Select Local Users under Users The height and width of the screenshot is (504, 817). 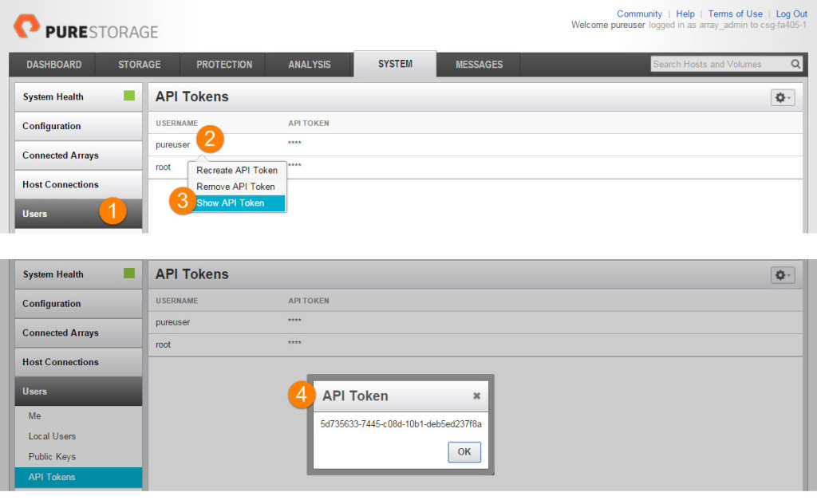coord(78,436)
